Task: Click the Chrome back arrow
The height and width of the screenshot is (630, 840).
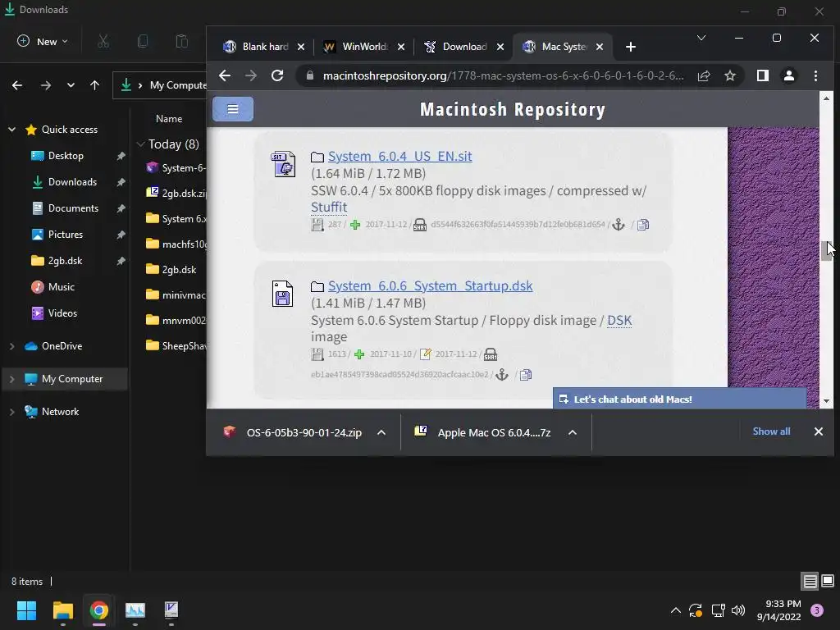Action: coord(225,75)
